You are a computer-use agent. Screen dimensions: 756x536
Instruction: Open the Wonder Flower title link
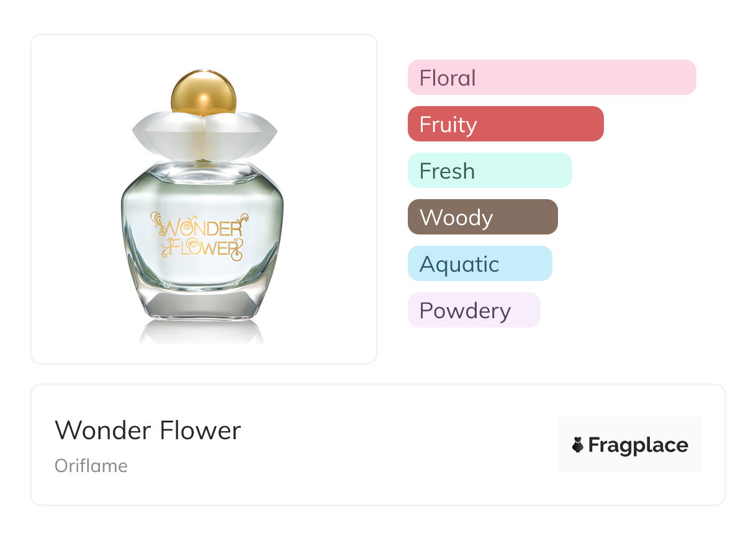tap(148, 430)
